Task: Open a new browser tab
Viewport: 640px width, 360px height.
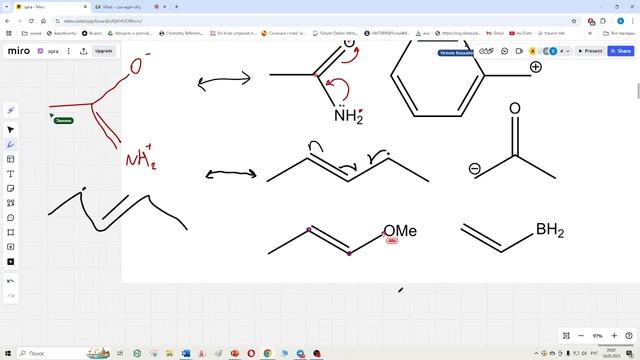Action: click(176, 7)
